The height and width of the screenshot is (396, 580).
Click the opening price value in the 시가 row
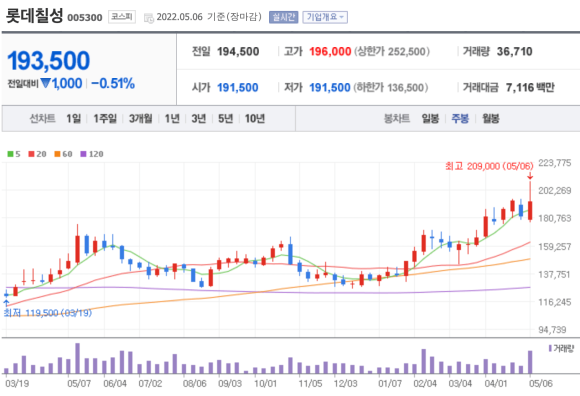237,88
